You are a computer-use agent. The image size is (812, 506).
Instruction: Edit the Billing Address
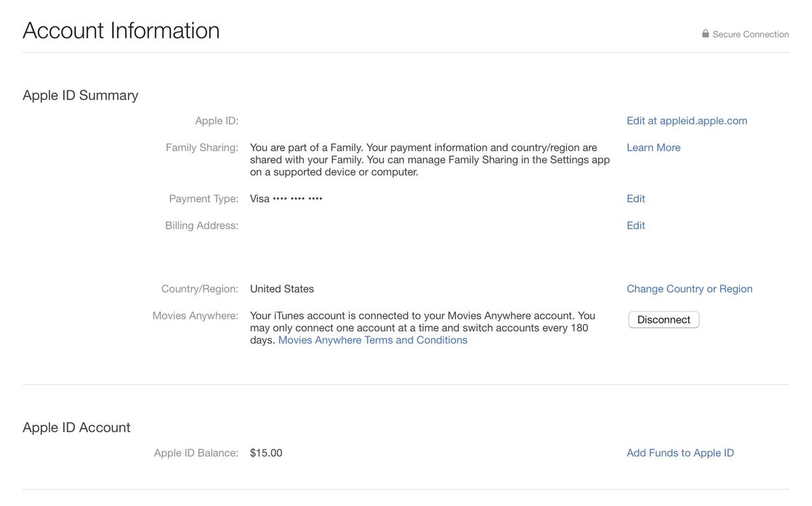point(635,225)
